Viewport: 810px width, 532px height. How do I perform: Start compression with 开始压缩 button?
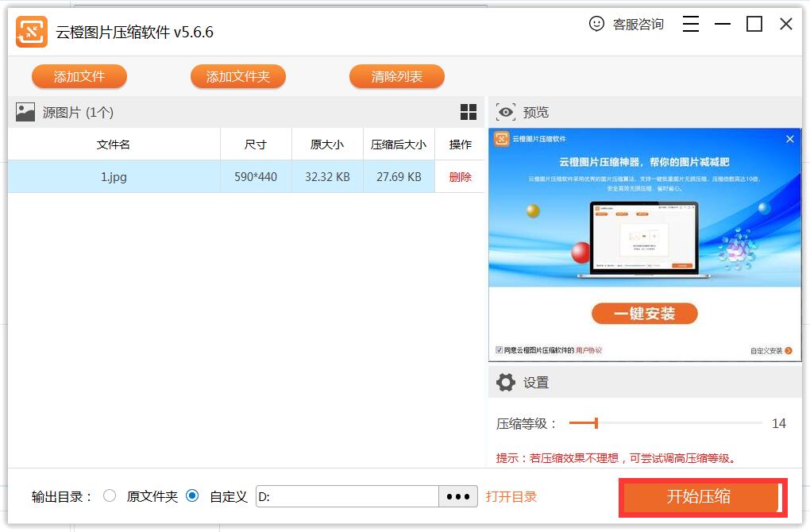click(x=699, y=497)
